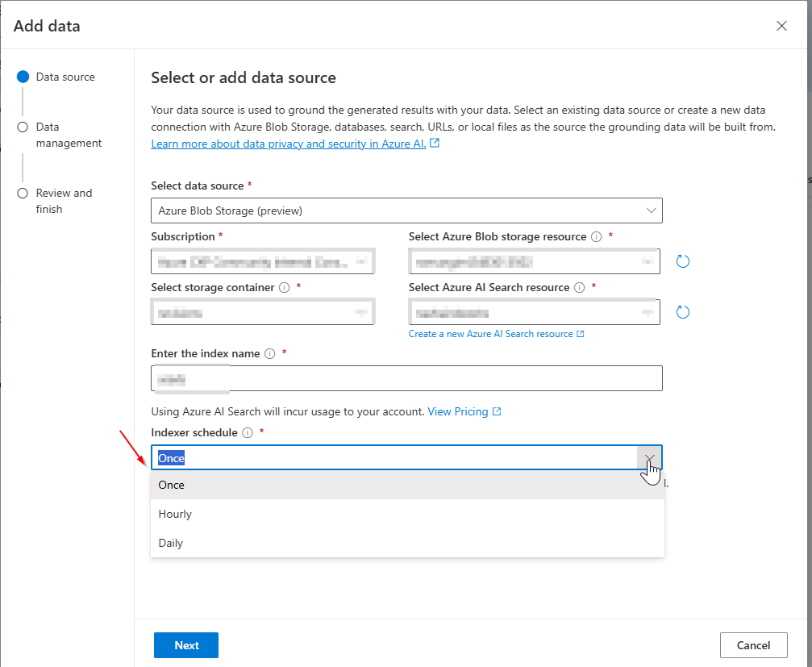Open the Select data source dropdown
Screen dimensions: 812x667
(x=650, y=211)
